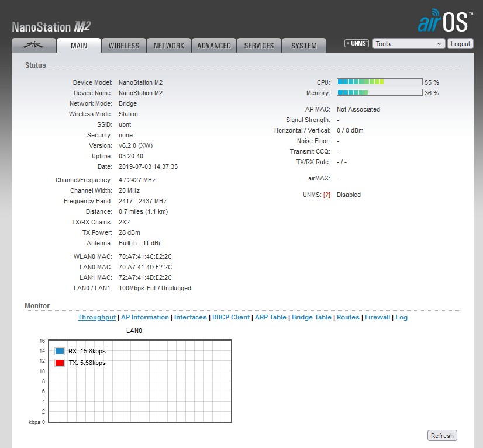Open the SERVICES tab
The height and width of the screenshot is (448, 483).
[x=258, y=46]
